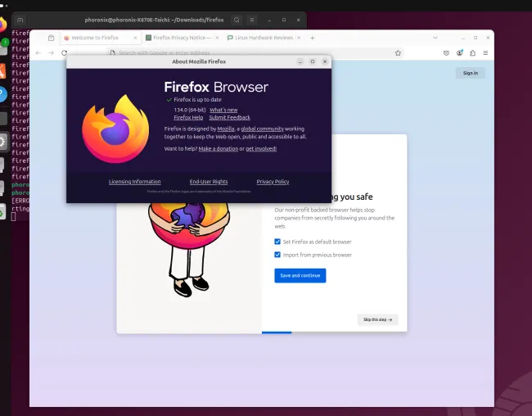Open the terminal window hamburger menu

point(252,20)
